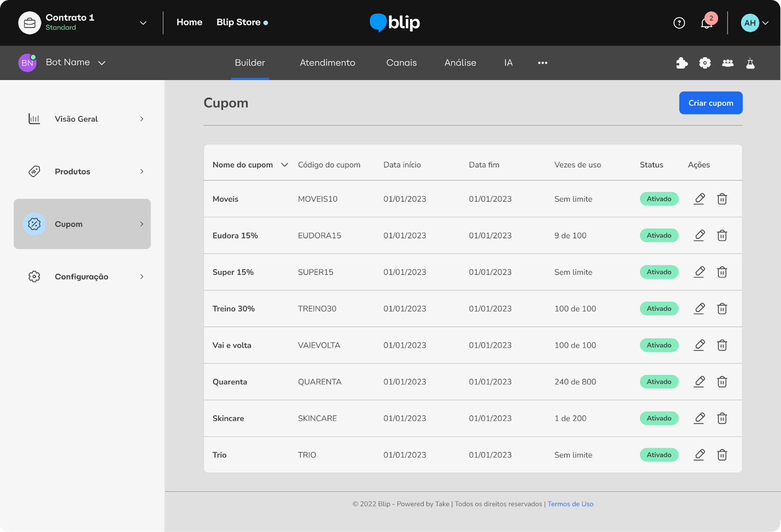This screenshot has height=532, width=781.
Task: Open bot settings gear icon
Action: [705, 63]
